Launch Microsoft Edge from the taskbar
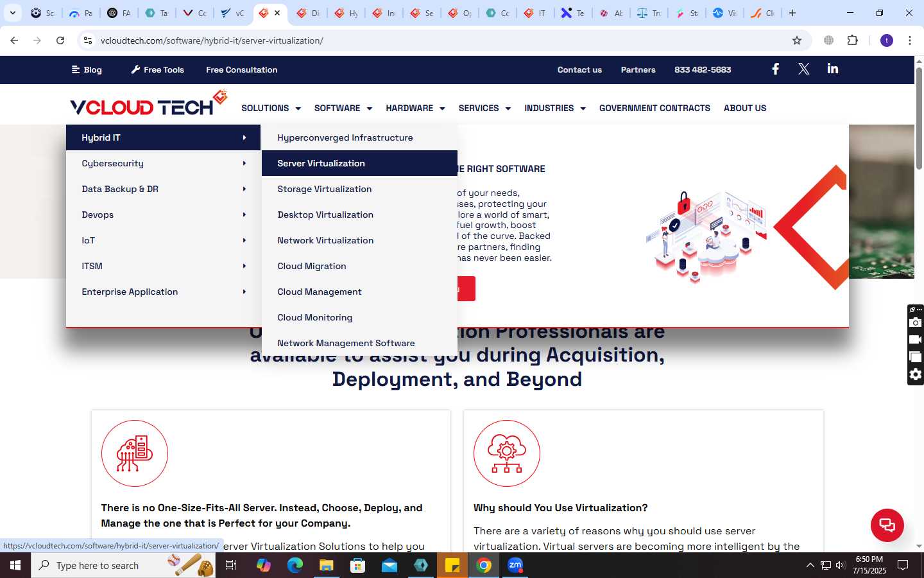924x578 pixels. (x=295, y=565)
